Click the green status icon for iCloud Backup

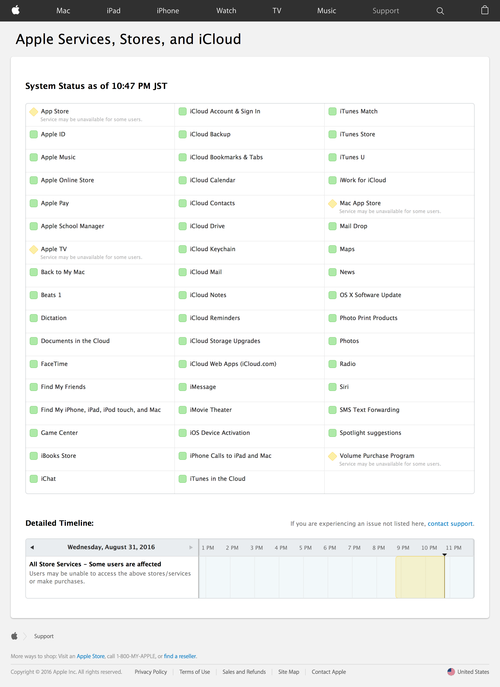point(183,134)
